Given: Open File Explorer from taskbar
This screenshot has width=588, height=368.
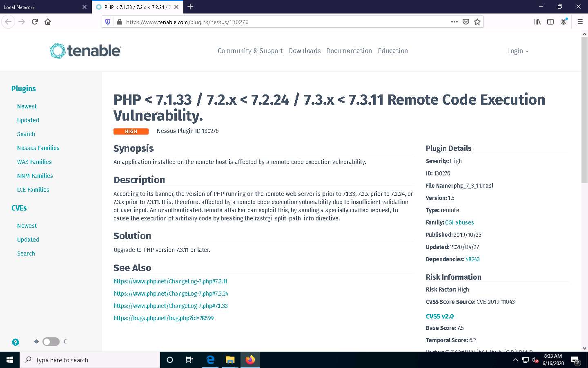Looking at the screenshot, I should [x=230, y=360].
